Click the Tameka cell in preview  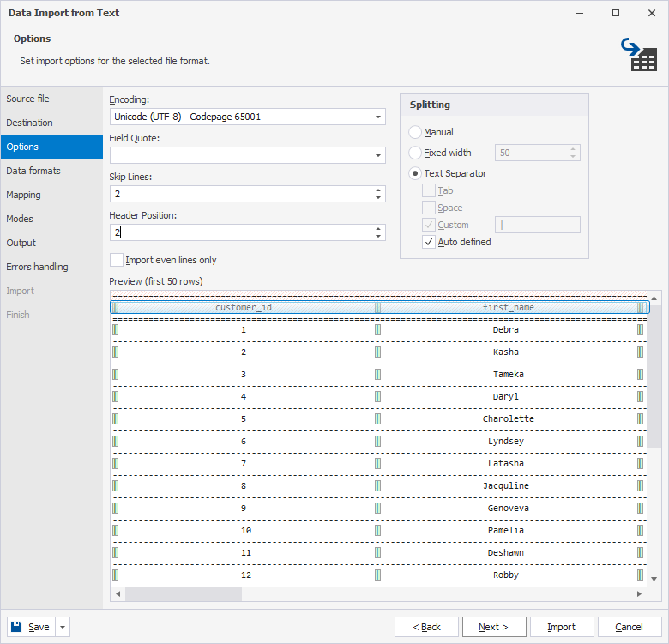tap(508, 374)
